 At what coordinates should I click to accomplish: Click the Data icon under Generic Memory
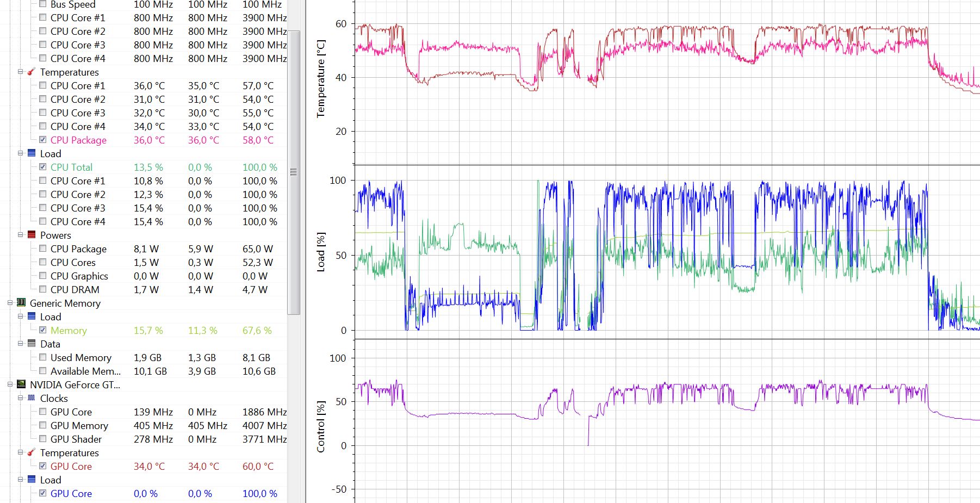click(x=32, y=344)
